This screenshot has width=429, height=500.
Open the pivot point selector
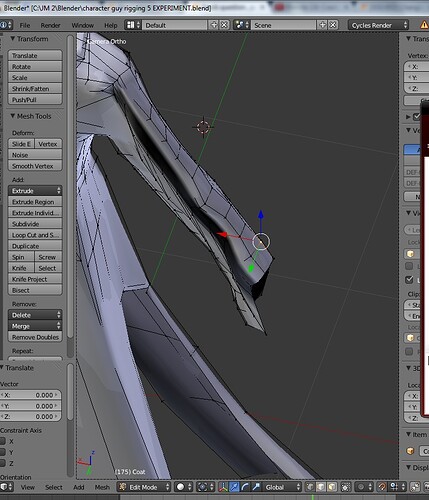click(x=206, y=487)
